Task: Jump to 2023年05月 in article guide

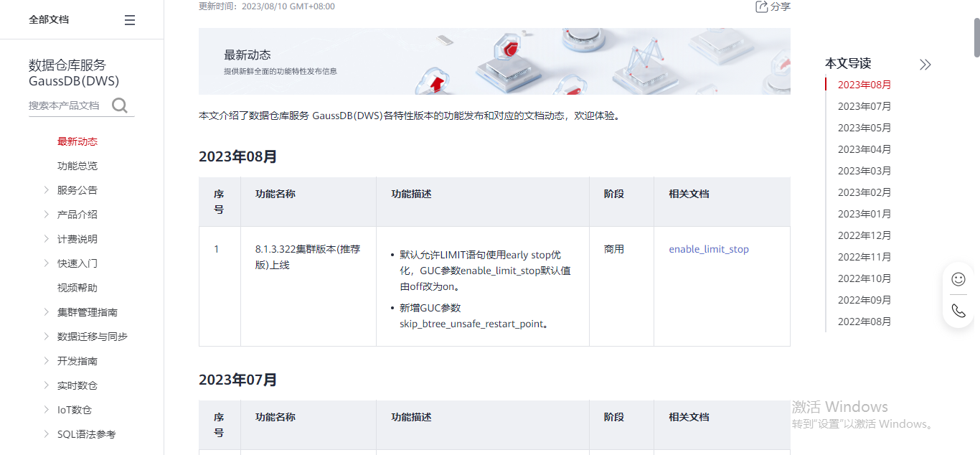Action: [x=864, y=128]
